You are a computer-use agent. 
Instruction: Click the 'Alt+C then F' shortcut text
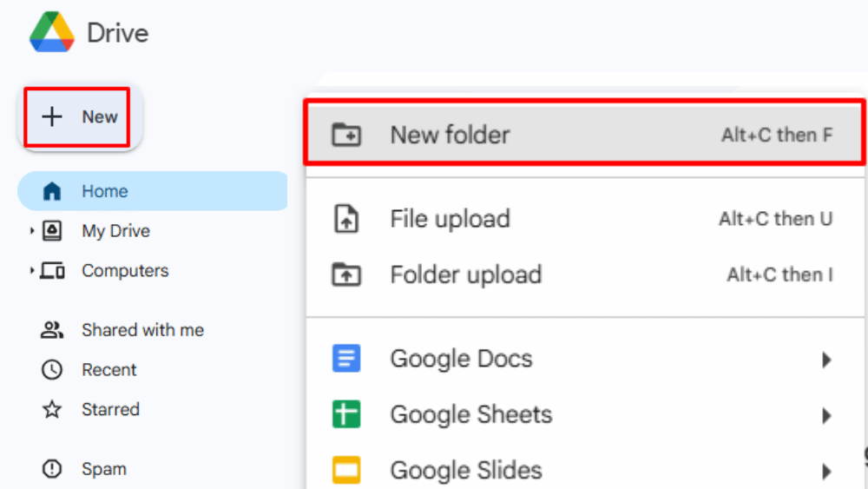pyautogui.click(x=777, y=135)
